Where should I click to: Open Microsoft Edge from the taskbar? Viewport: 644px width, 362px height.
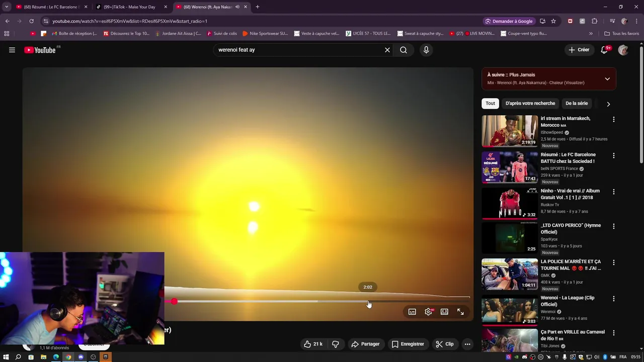56,357
